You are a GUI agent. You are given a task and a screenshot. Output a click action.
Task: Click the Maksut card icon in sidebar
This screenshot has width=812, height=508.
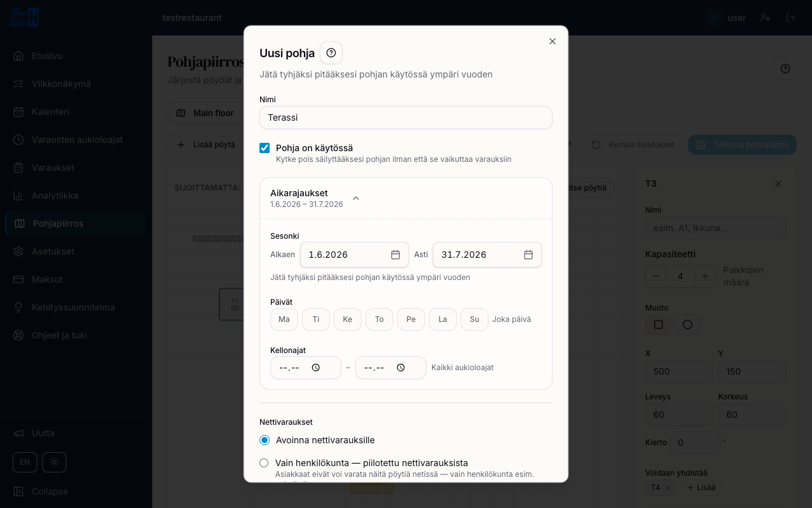point(18,279)
